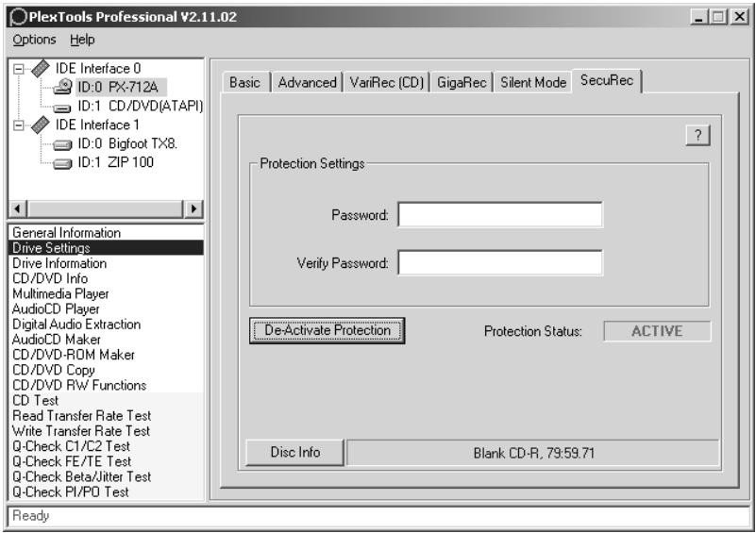The image size is (756, 533).
Task: Open CD/DVD-ROM Maker in function list
Action: point(106,355)
